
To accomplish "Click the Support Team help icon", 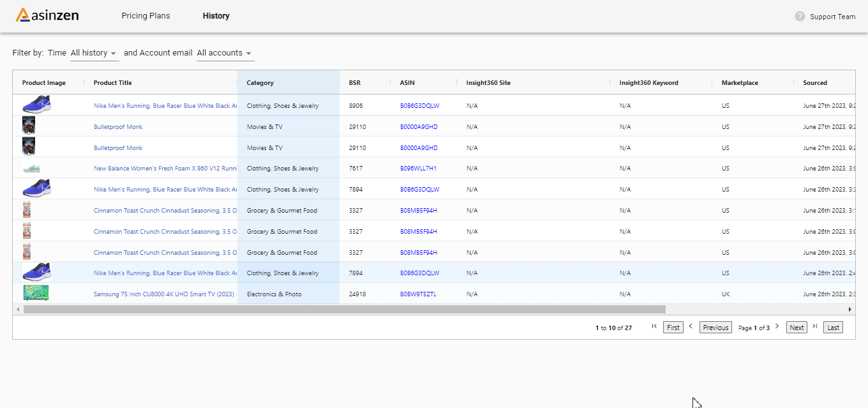I will pos(800,17).
